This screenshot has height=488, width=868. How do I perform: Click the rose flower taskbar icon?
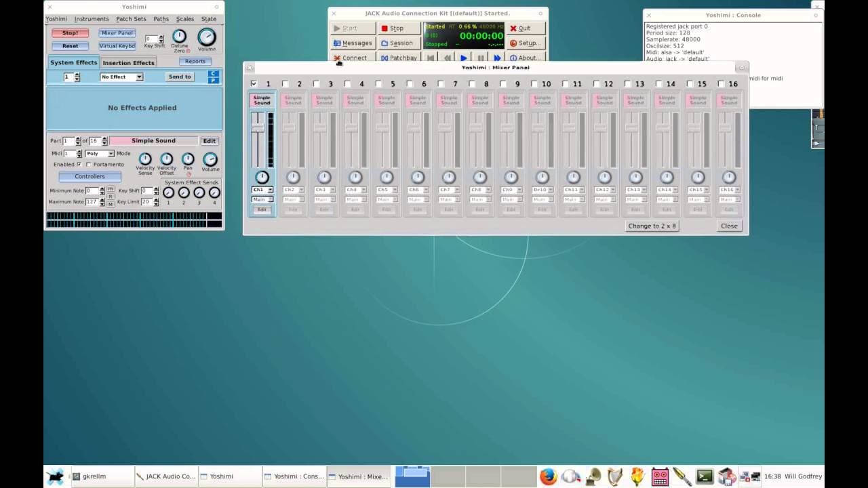pos(637,476)
